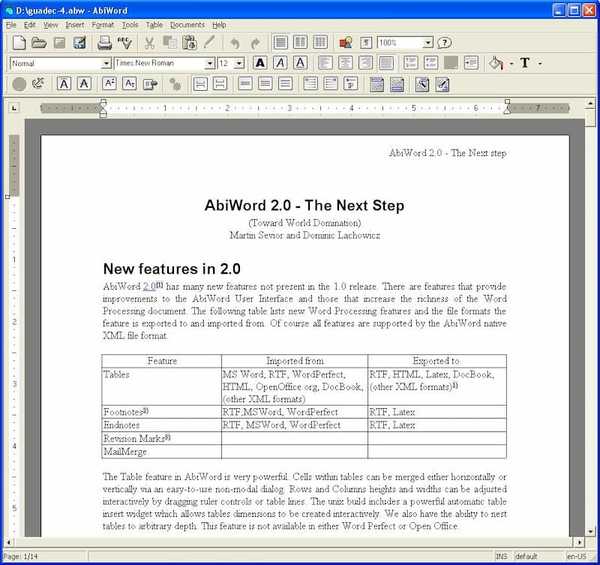Expand the text color T arrow

pos(540,64)
